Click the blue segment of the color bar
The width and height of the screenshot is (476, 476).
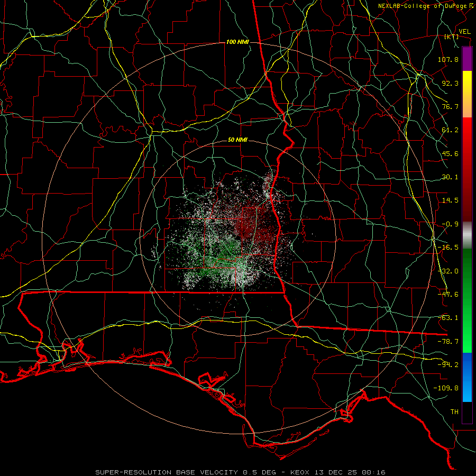[467, 377]
